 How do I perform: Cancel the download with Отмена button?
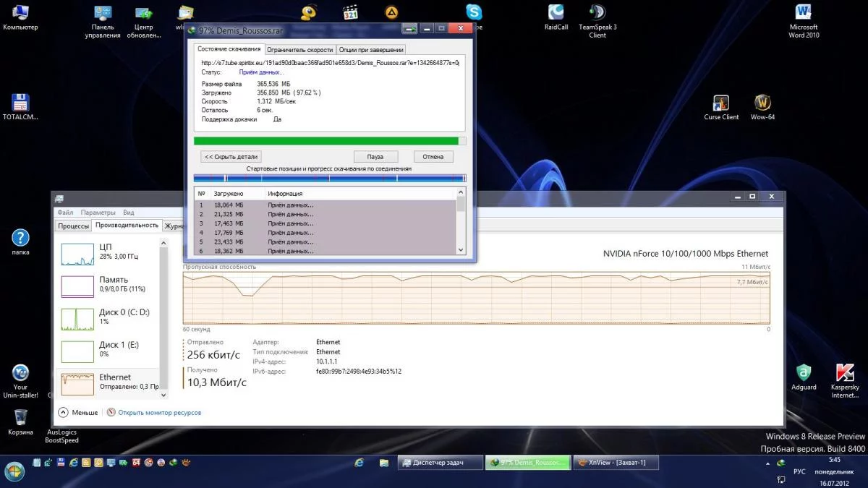pos(433,157)
